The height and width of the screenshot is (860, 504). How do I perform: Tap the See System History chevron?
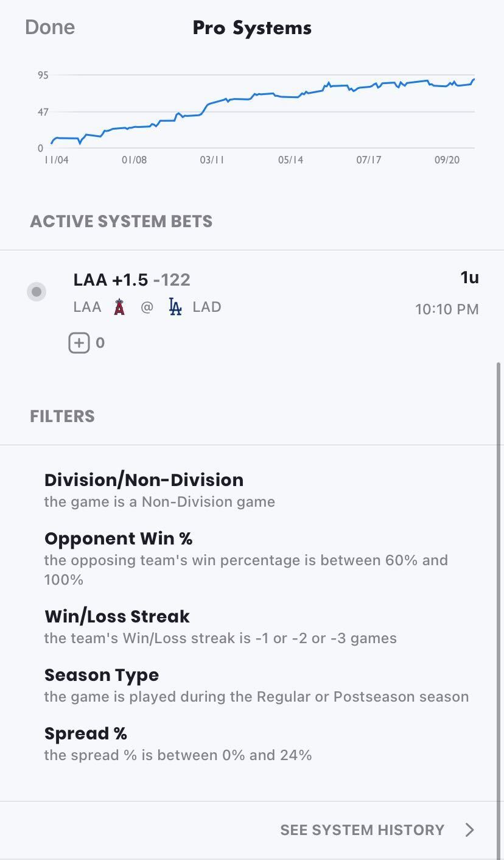pyautogui.click(x=469, y=830)
